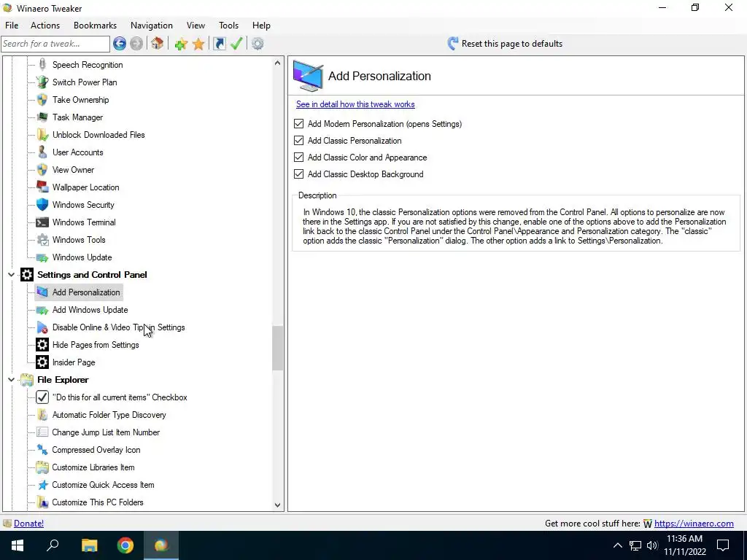Click the Take Ownership shield icon
The height and width of the screenshot is (560, 747).
(42, 99)
